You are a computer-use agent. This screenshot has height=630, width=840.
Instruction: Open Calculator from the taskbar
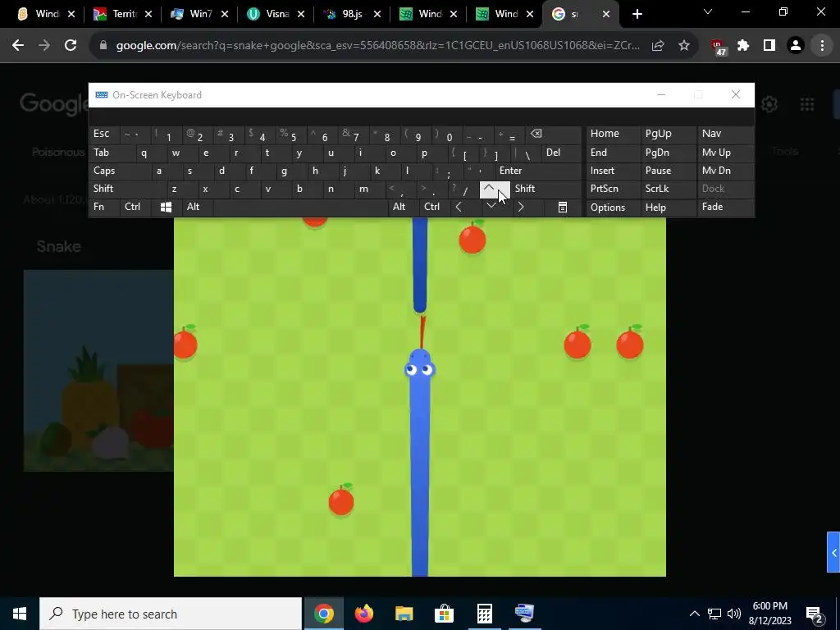pyautogui.click(x=484, y=614)
